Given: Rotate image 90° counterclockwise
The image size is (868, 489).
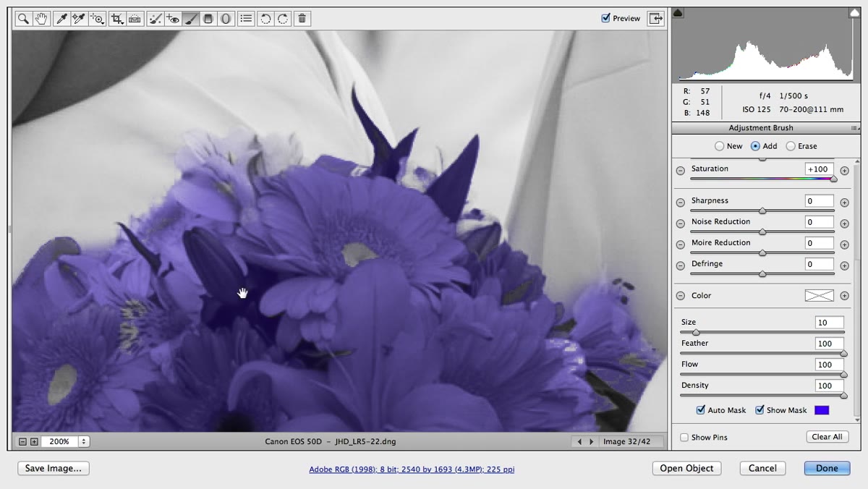Looking at the screenshot, I should [x=265, y=19].
